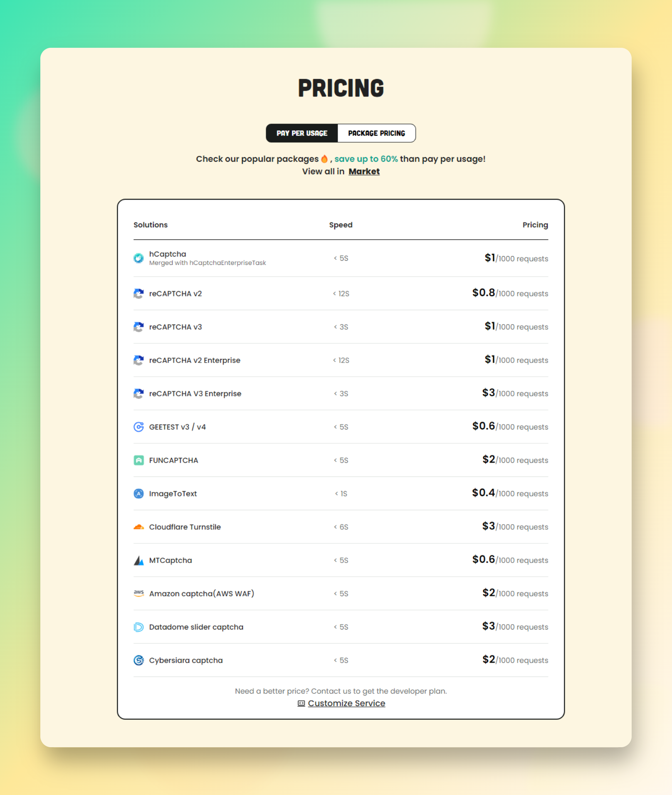Select the MTCaptcha mountain icon
Image resolution: width=672 pixels, height=795 pixels.
[x=138, y=560]
